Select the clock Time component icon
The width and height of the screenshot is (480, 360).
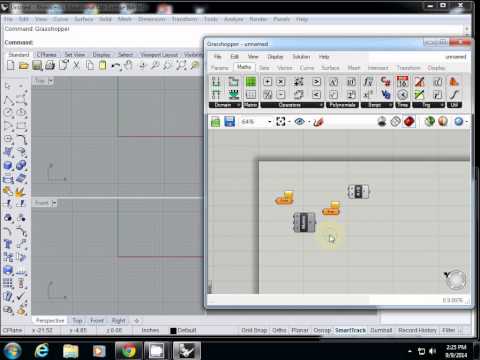pos(402,95)
